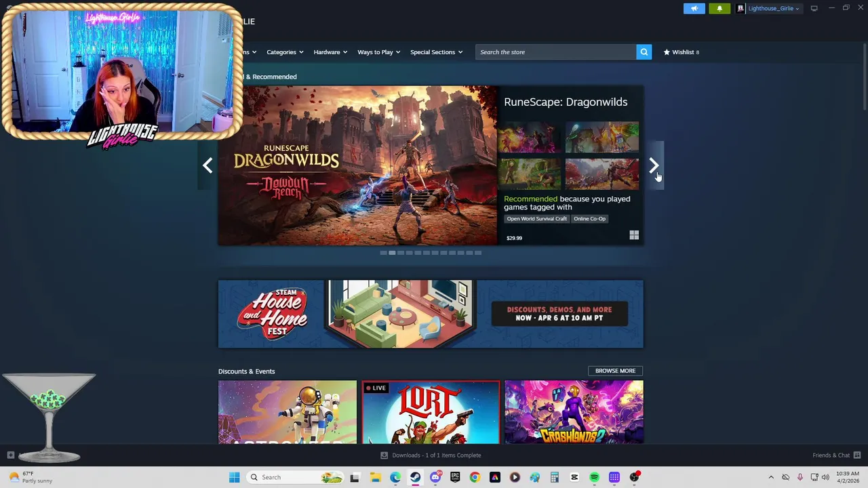868x488 pixels.
Task: Open the Steam announcements megaphone button
Action: (x=694, y=8)
